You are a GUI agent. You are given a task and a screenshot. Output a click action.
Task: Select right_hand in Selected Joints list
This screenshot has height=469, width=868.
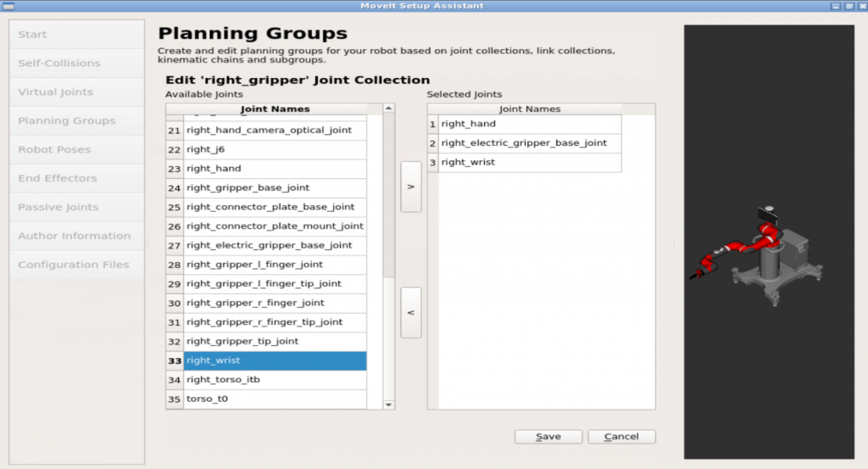click(x=530, y=124)
